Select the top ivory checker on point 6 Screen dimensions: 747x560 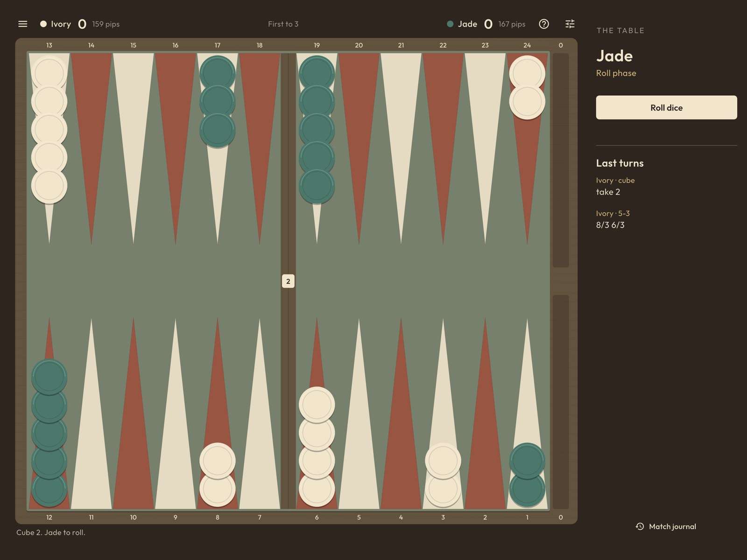tap(317, 405)
